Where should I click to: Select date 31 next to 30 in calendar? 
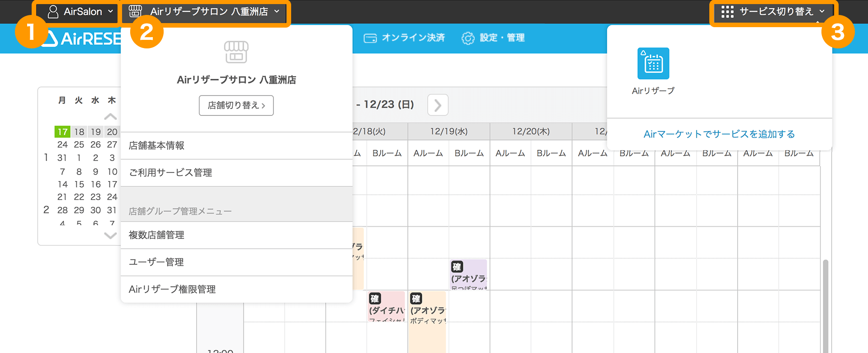click(112, 210)
